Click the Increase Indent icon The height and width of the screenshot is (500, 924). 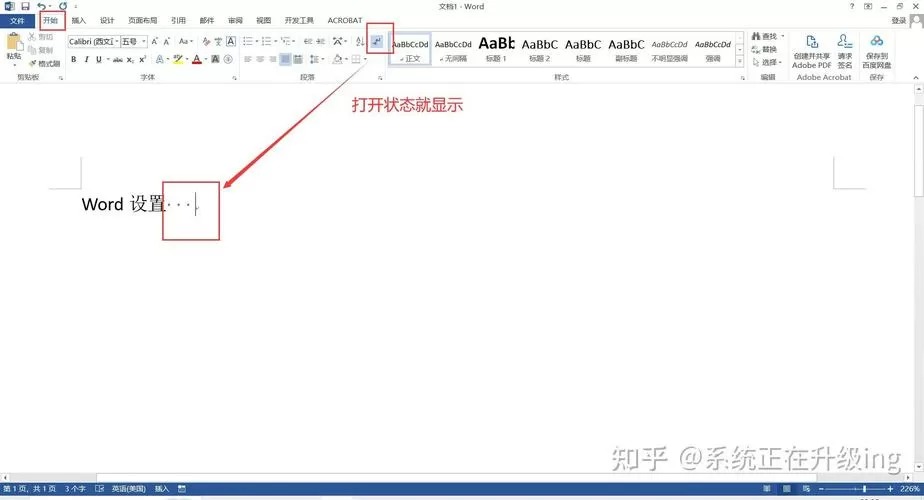pos(321,41)
